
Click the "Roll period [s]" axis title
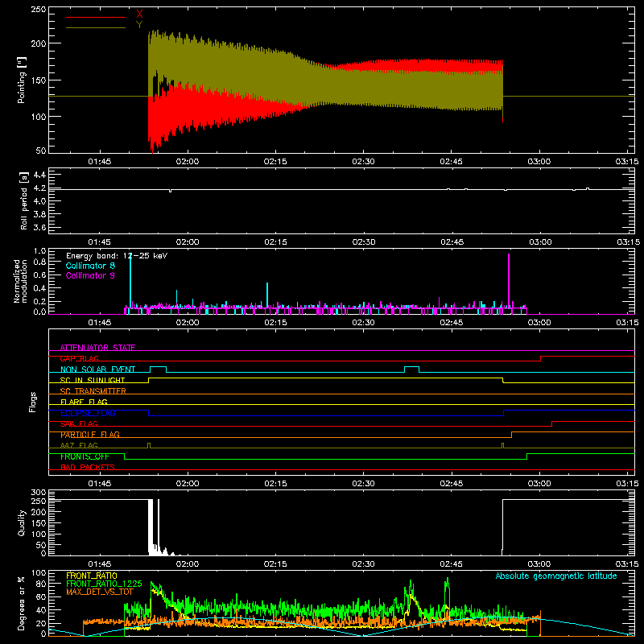click(x=23, y=200)
